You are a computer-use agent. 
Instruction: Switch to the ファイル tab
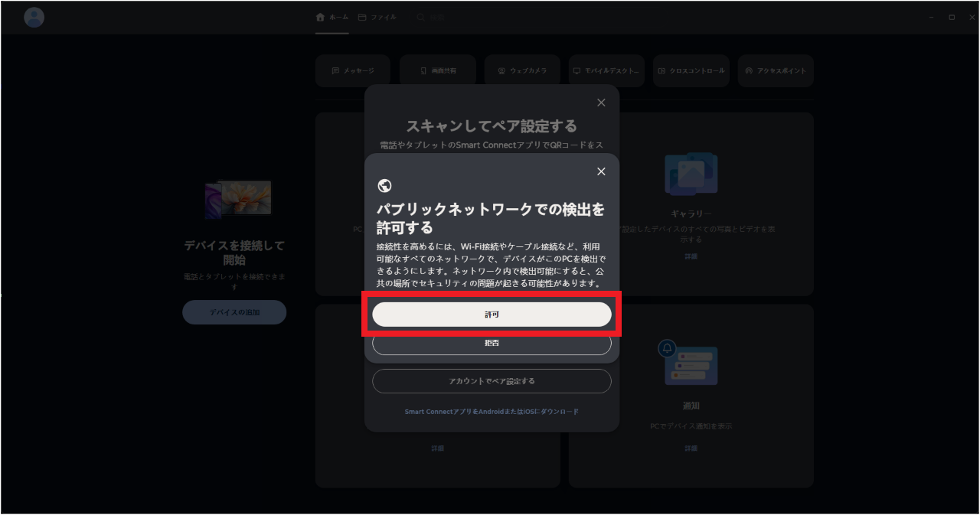tap(377, 16)
